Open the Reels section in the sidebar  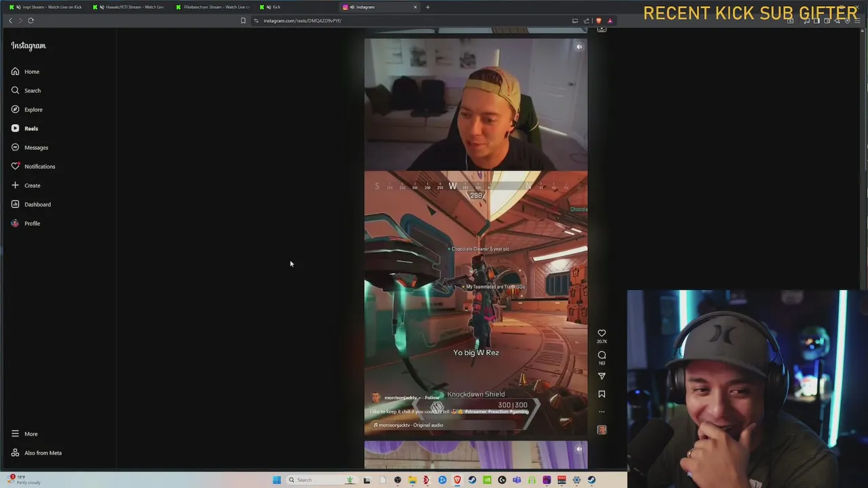coord(24,128)
